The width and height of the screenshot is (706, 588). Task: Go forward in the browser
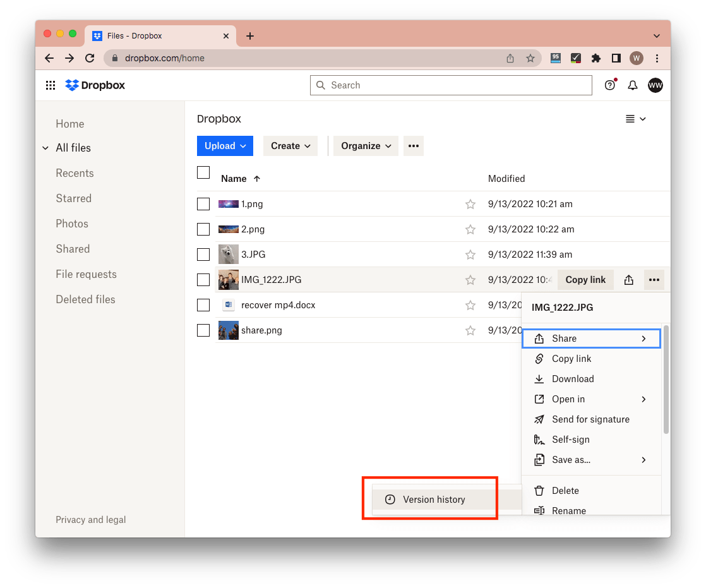(69, 58)
